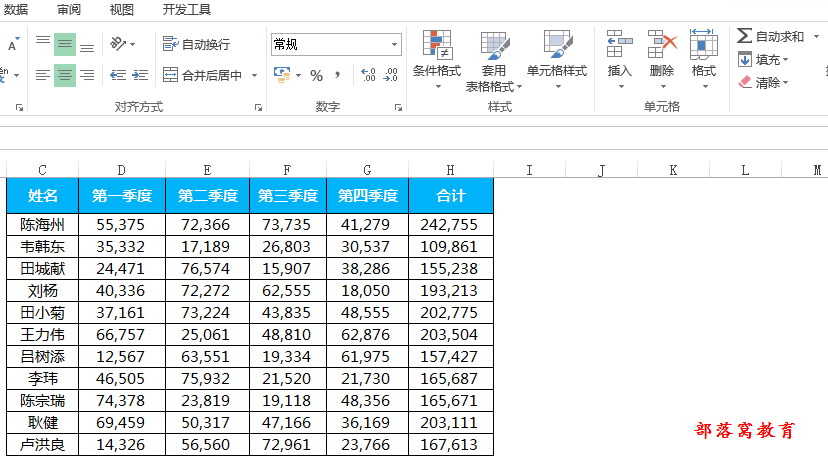Select cell containing 43,835
828x460 pixels.
coord(288,313)
